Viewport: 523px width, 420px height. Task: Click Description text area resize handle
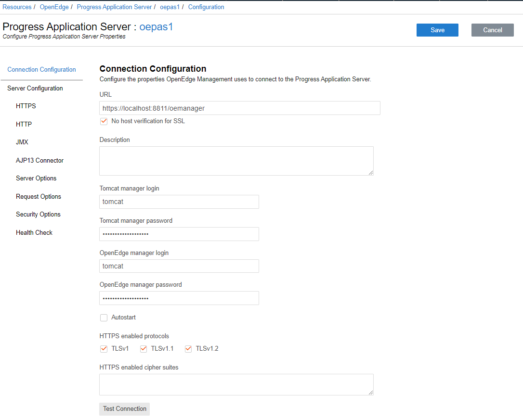371,173
